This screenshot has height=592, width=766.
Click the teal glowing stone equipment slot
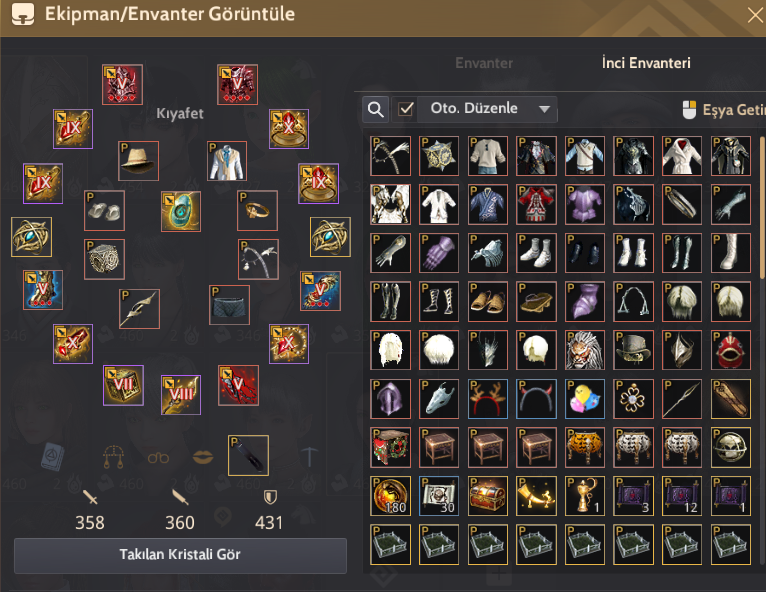[181, 211]
